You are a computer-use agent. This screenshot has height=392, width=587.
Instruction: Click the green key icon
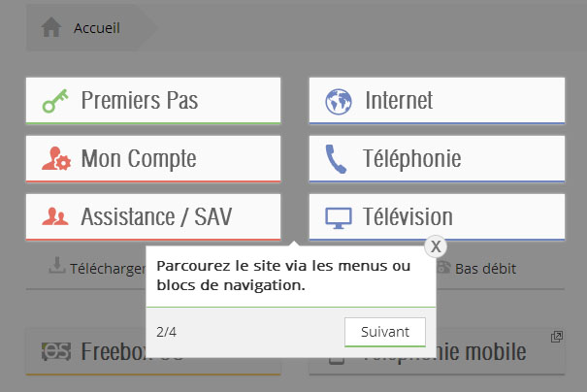[x=56, y=100]
